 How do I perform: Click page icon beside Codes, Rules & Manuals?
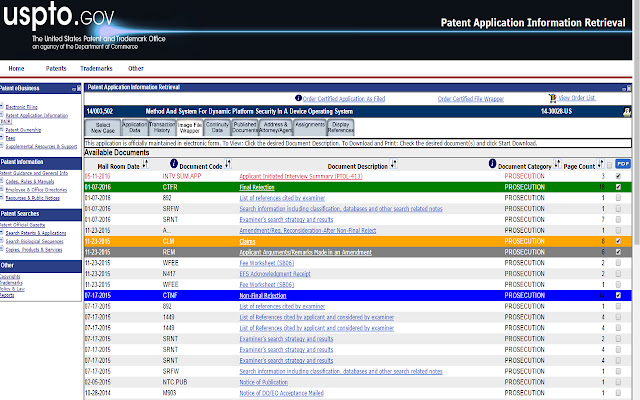coord(2,181)
